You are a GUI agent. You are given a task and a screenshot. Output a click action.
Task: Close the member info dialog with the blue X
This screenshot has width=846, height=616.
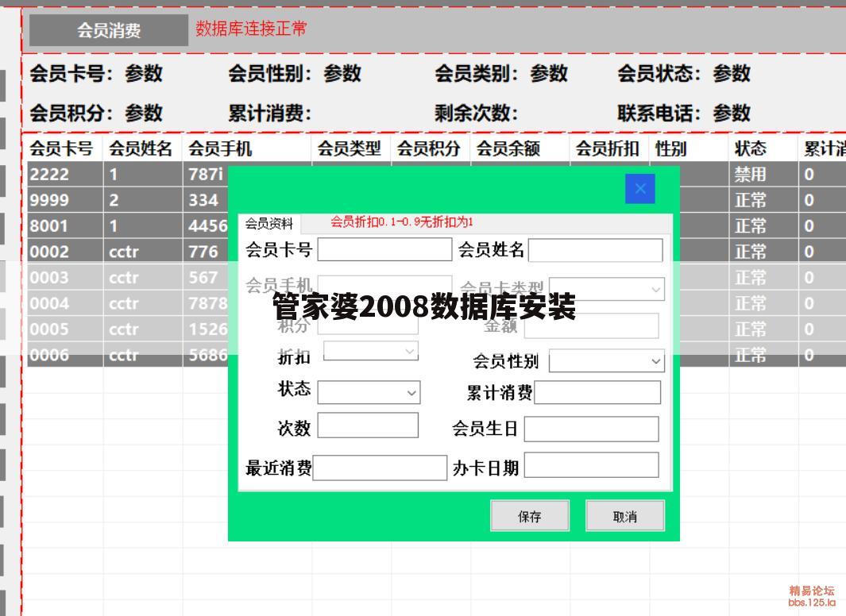point(640,189)
